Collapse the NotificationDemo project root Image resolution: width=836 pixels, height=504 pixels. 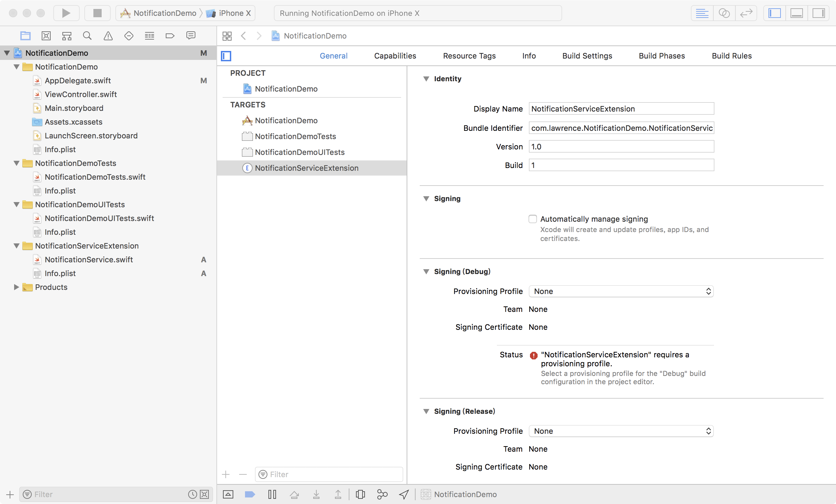click(7, 53)
